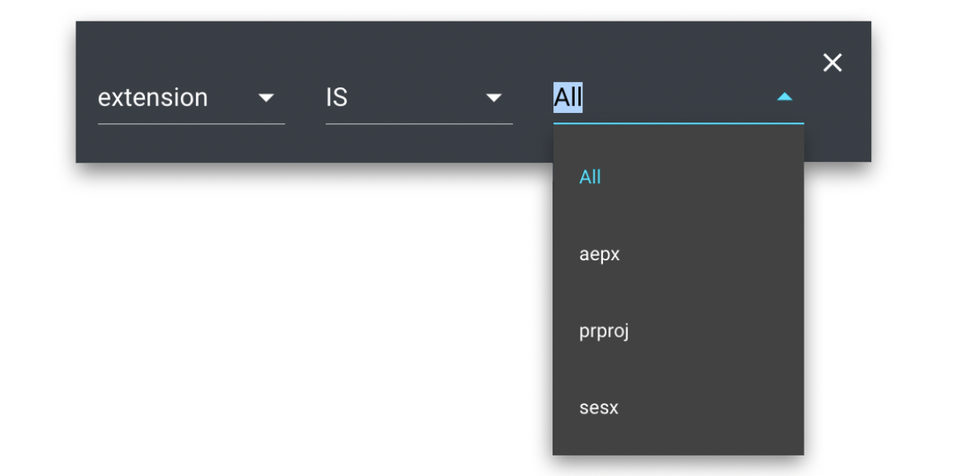Viewport: 980px width, 476px height.
Task: Click empty space inside extension field
Action: point(231,98)
